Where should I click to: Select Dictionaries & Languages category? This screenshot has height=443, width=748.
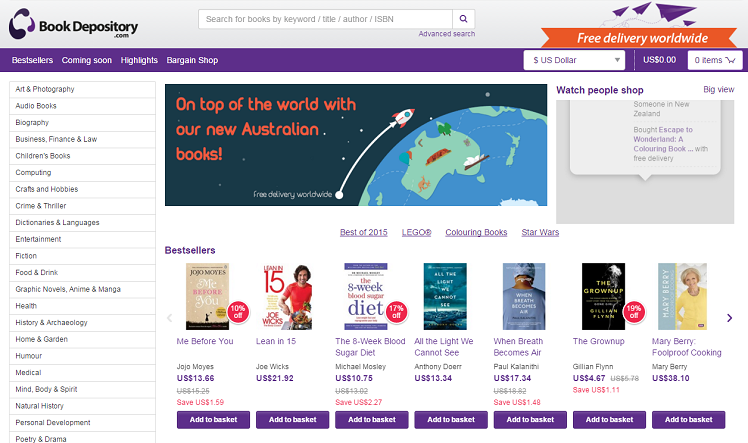click(83, 223)
